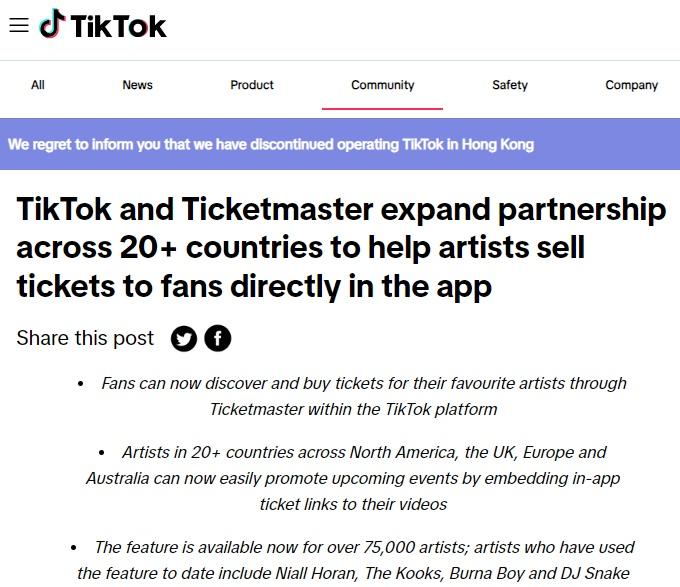Click the musical note TikTok icon

[x=52, y=23]
